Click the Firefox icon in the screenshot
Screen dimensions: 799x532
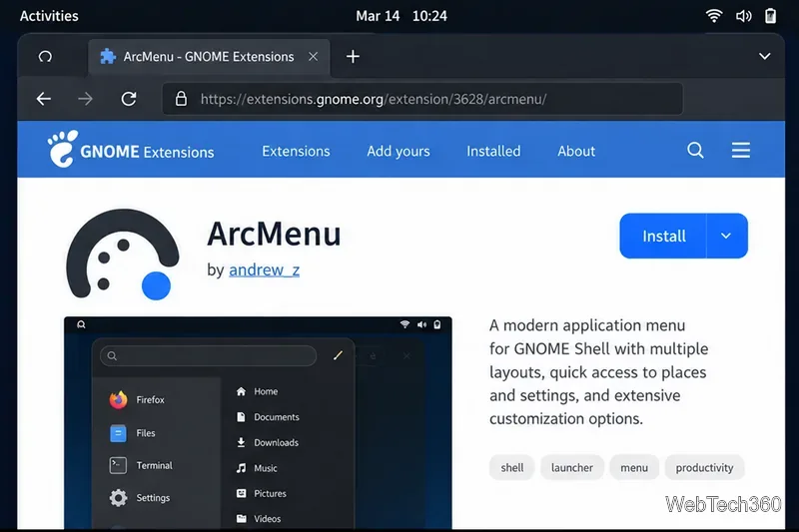118,399
